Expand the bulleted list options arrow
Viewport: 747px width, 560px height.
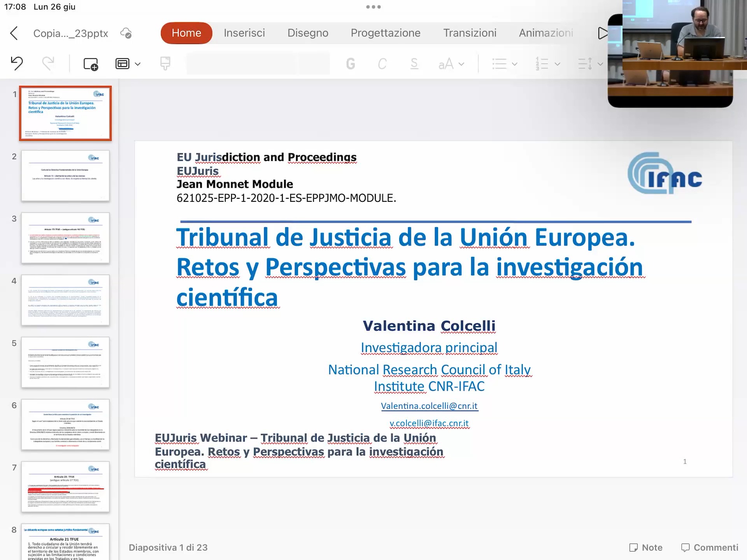click(x=515, y=64)
